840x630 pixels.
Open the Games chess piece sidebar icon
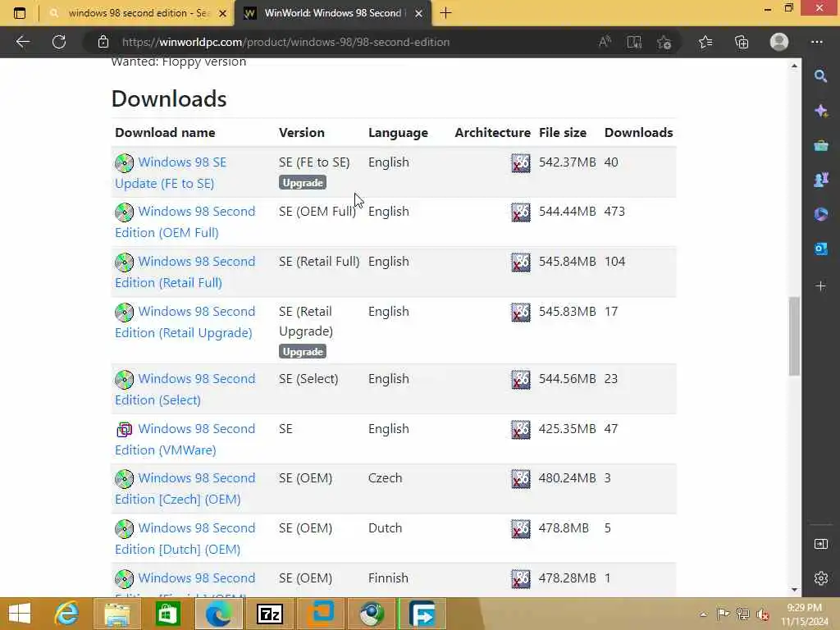(820, 180)
